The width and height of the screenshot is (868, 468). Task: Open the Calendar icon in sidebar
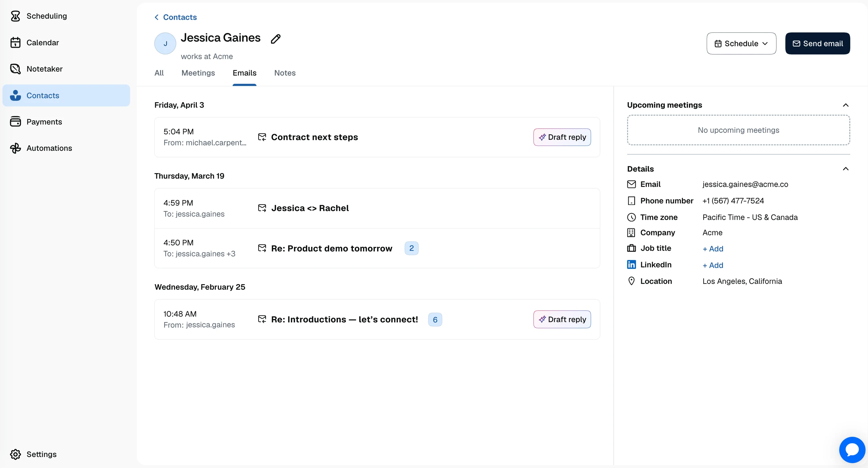(15, 43)
